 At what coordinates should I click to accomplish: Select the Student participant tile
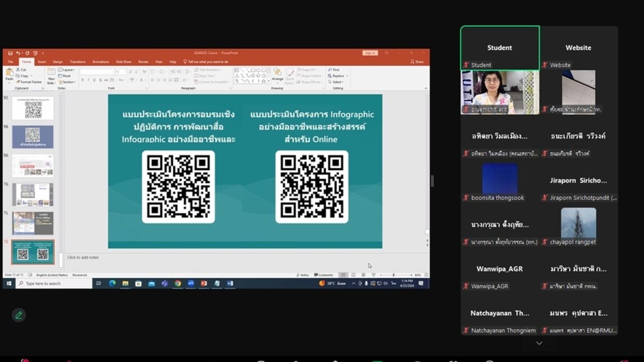[x=500, y=48]
